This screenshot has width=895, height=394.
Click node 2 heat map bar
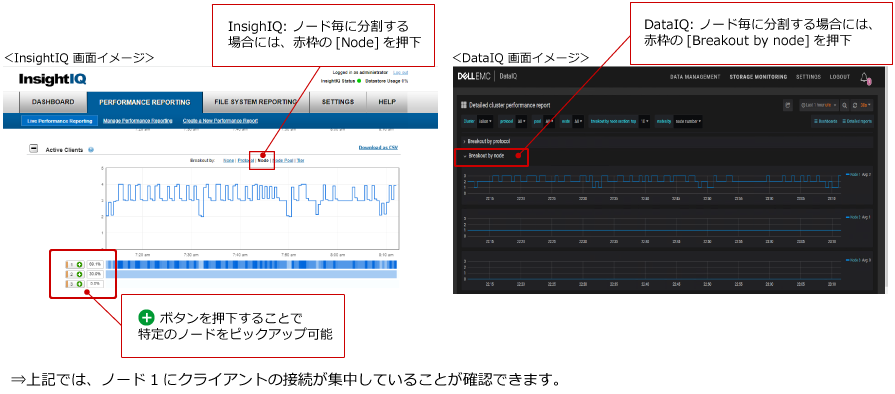[251, 274]
